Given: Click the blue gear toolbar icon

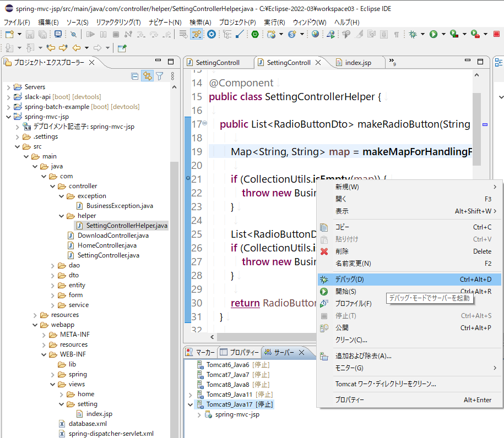Looking at the screenshot, I should (x=211, y=34).
